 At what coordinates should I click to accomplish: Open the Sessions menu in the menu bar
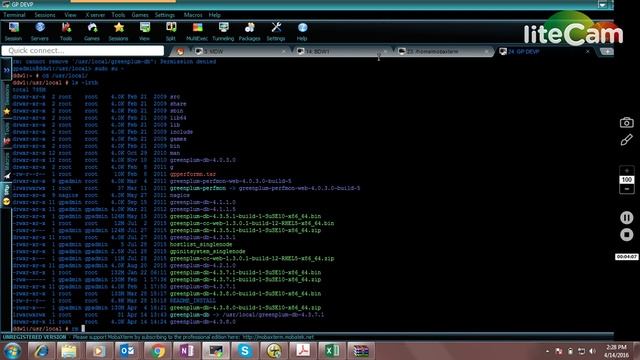click(x=45, y=15)
